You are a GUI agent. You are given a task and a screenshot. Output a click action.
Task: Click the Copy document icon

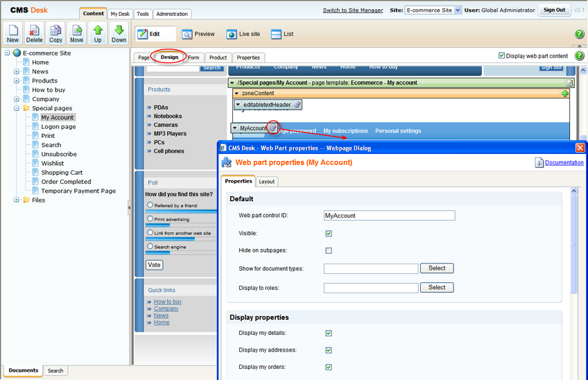[x=55, y=33]
